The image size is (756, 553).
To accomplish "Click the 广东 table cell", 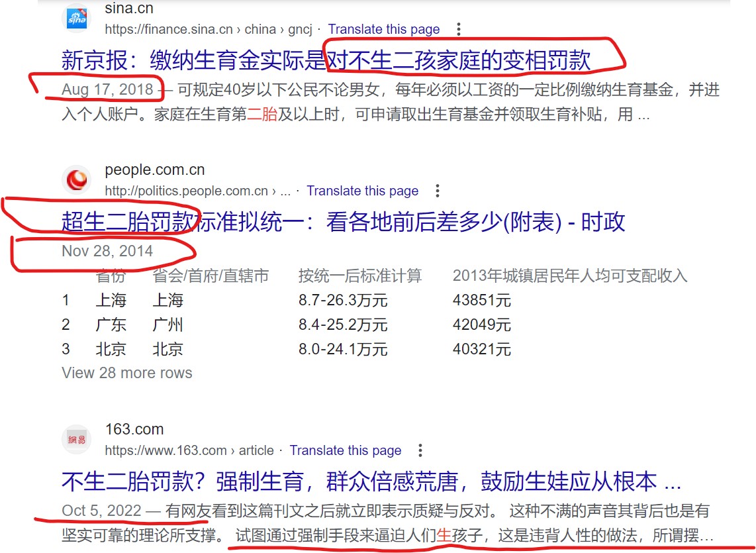I will click(x=111, y=325).
